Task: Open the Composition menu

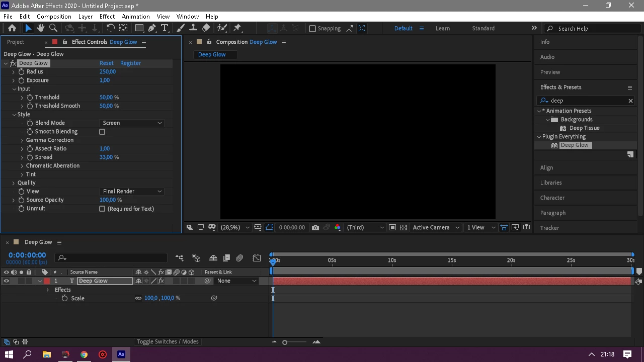Action: click(x=54, y=17)
